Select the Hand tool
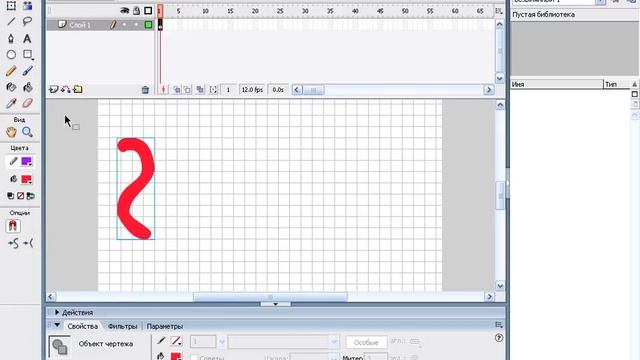 pyautogui.click(x=11, y=132)
